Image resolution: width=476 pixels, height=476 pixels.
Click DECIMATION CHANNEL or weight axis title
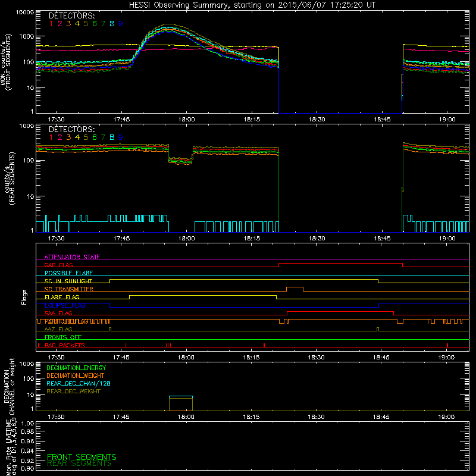tap(8, 386)
